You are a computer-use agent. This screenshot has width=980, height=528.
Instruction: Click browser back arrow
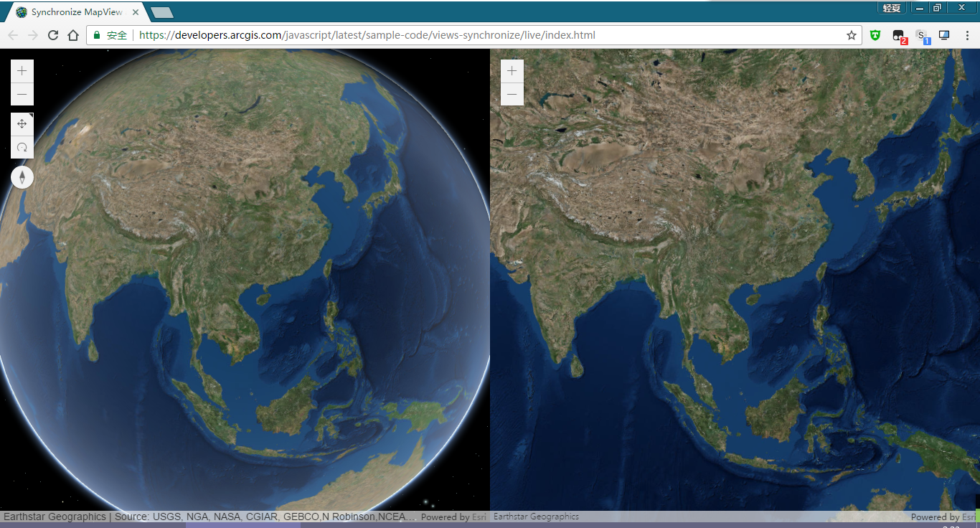point(13,35)
